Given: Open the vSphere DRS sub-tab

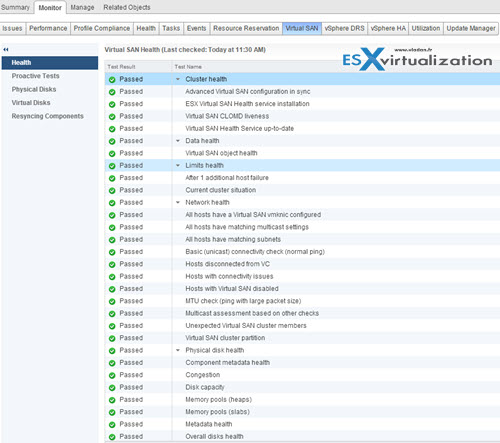Looking at the screenshot, I should pyautogui.click(x=344, y=29).
